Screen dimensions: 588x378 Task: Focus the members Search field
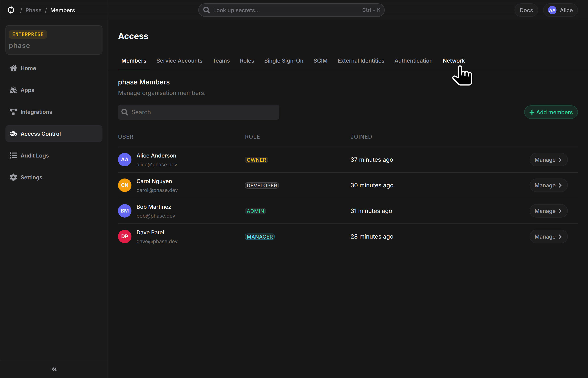(x=198, y=112)
